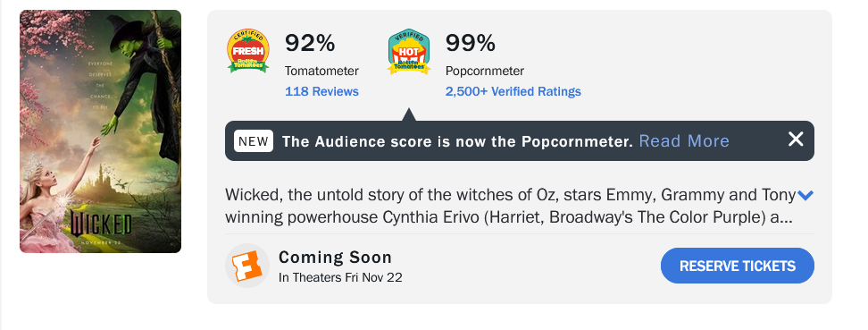Click the 92% Tomatometer score
Viewport: 868px width, 330px height.
pos(310,43)
